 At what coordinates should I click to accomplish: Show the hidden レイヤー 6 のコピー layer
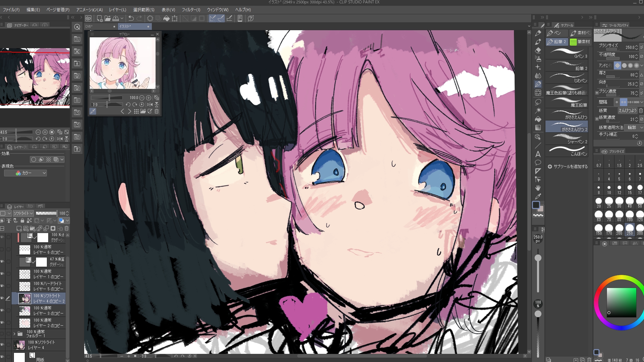click(x=2, y=249)
